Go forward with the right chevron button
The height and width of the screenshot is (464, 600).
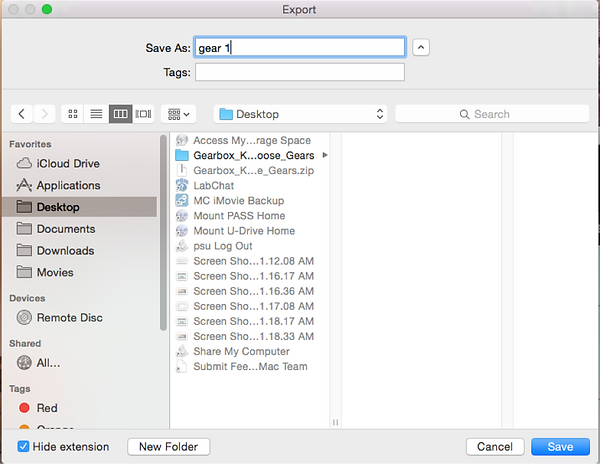pyautogui.click(x=44, y=114)
